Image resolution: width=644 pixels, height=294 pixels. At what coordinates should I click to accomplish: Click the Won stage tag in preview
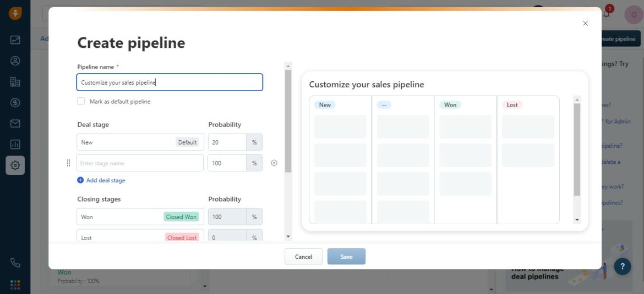point(450,104)
